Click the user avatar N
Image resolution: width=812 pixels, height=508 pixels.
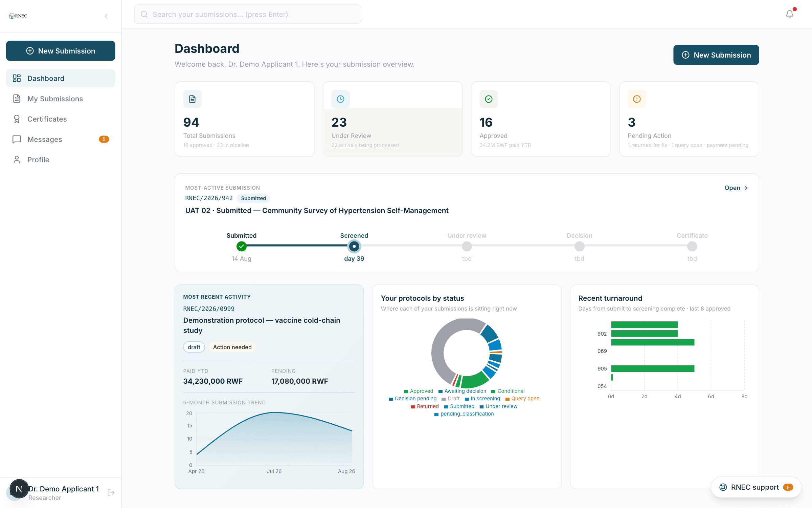pos(19,489)
